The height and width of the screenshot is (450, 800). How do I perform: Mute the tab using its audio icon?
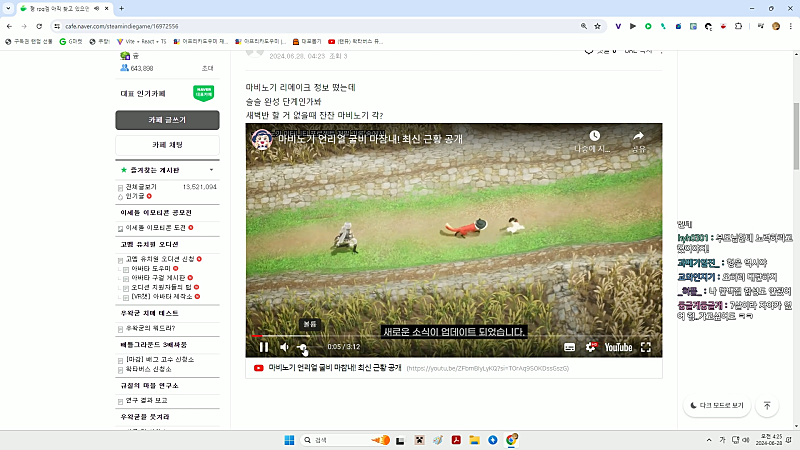(x=96, y=9)
